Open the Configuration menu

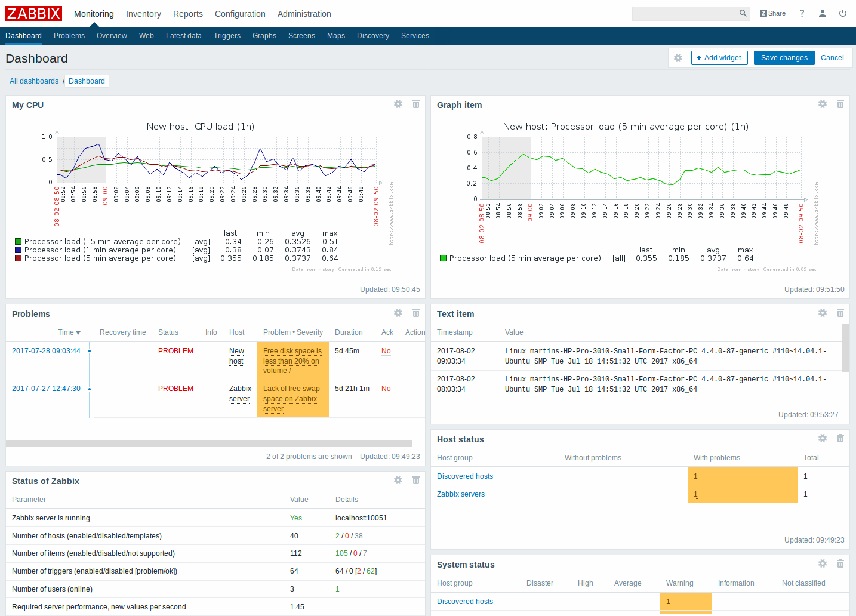(x=240, y=14)
